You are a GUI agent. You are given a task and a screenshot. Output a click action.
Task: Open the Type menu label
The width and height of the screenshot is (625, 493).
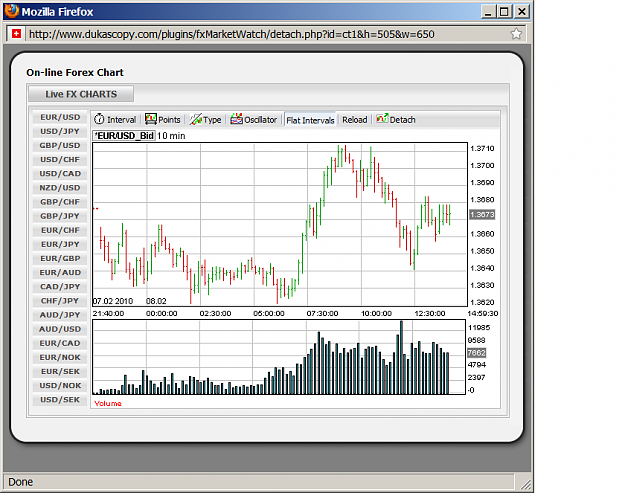(x=212, y=120)
